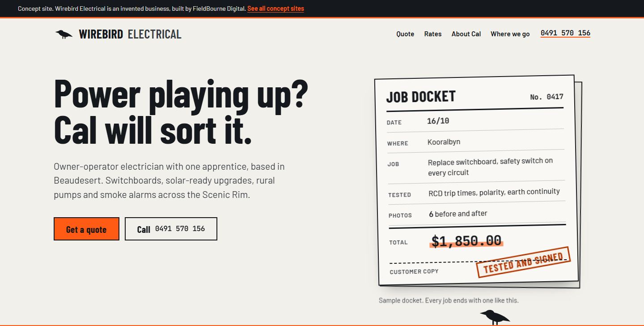Click the Replace switchboard job description
644x326 pixels.
490,167
